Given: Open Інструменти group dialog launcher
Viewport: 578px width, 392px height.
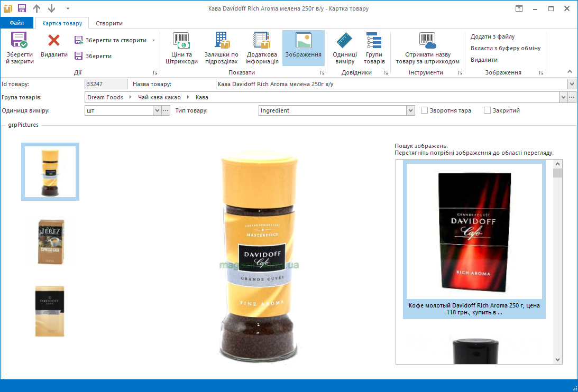Looking at the screenshot, I should tap(461, 72).
